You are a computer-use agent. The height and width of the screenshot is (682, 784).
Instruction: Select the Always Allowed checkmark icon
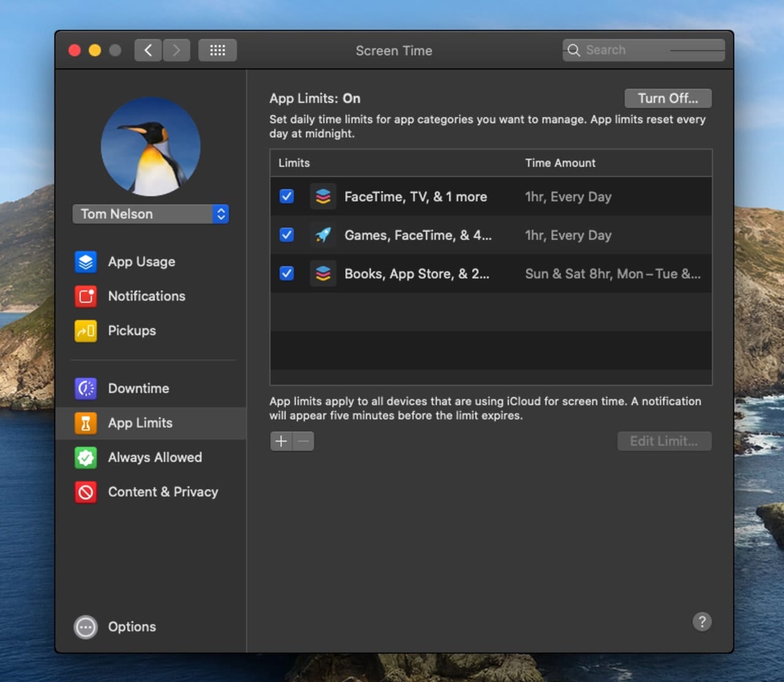coord(86,457)
